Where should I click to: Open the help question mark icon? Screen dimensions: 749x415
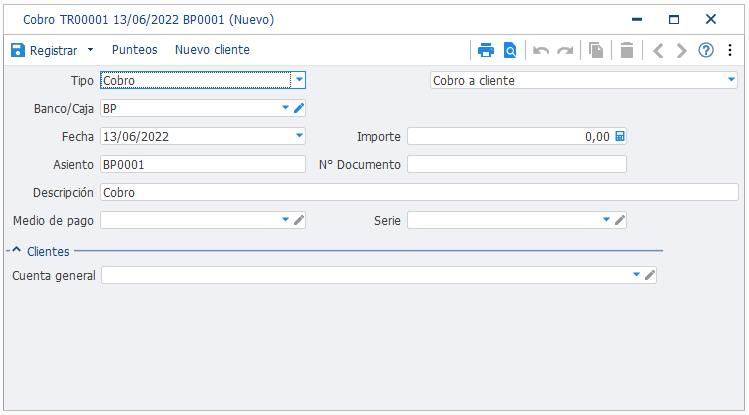click(x=706, y=50)
